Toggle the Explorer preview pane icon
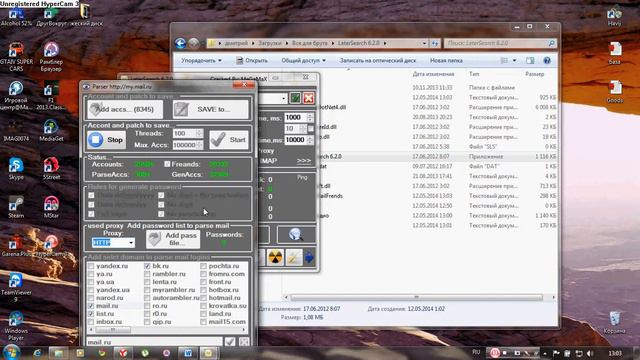640x360 pixels. pos(530,60)
